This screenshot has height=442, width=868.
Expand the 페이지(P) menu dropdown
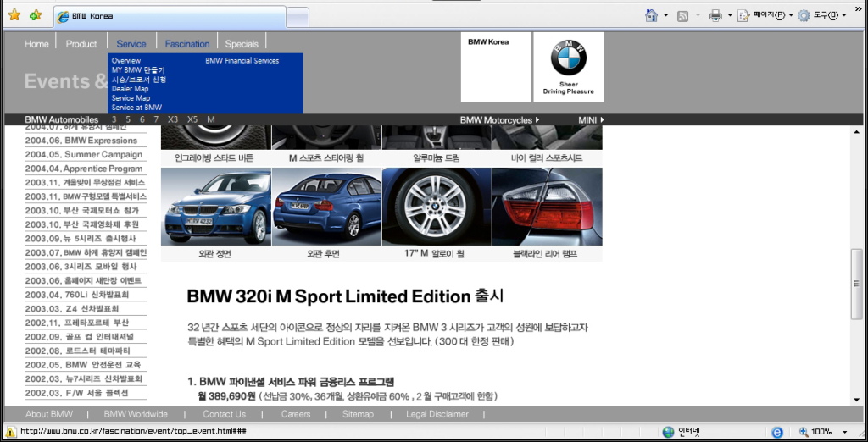click(x=791, y=15)
